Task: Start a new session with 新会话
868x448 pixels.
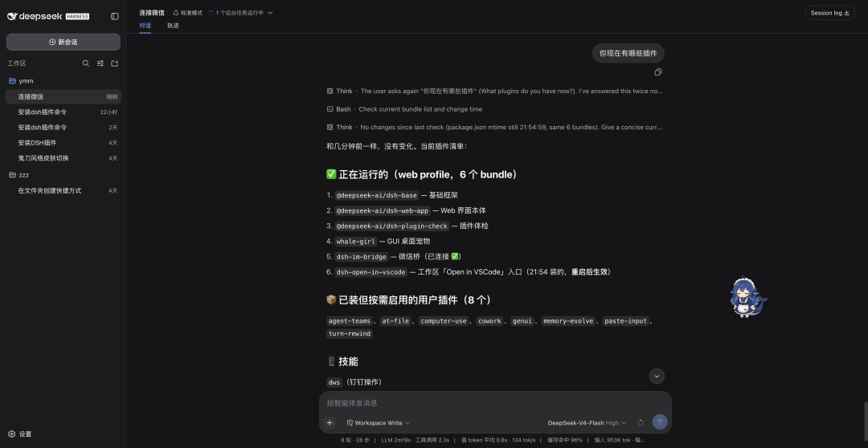Action: coord(63,42)
